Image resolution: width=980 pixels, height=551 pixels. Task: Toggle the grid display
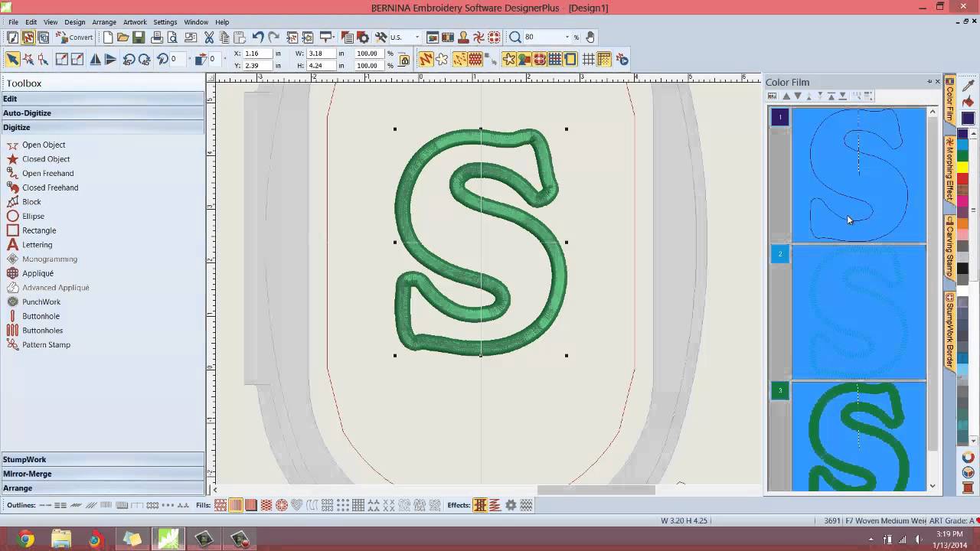(589, 59)
